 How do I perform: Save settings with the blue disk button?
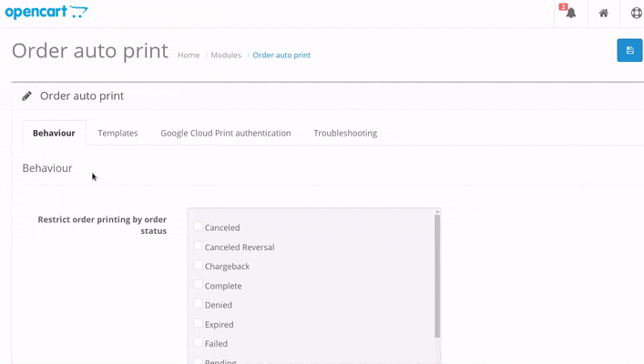coord(629,50)
